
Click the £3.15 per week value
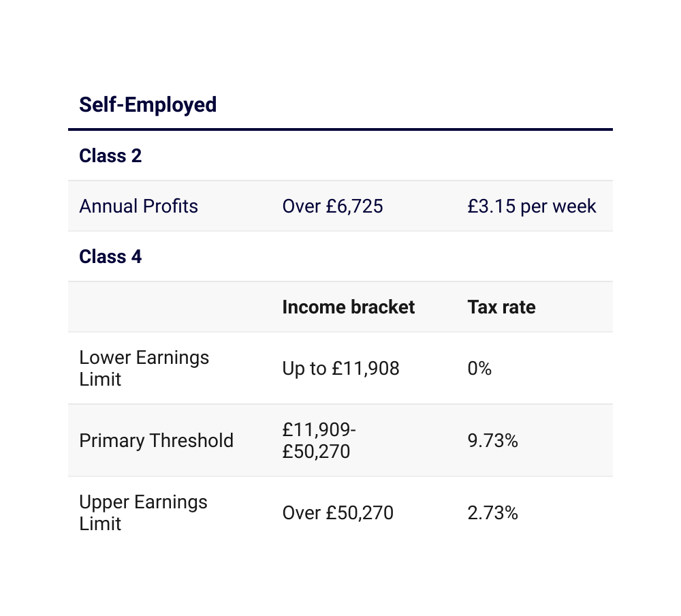point(531,206)
